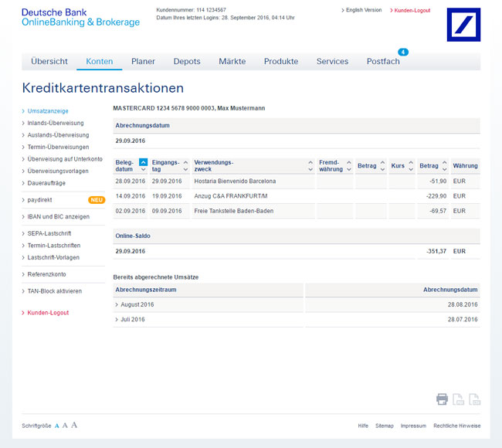This screenshot has width=502, height=448.
Task: Open the Sitemap footer link
Action: (x=385, y=426)
